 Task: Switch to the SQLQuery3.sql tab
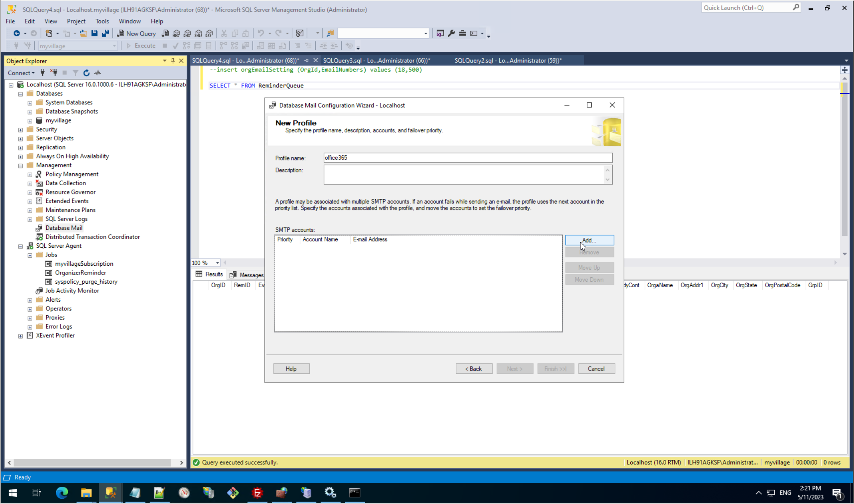click(376, 61)
